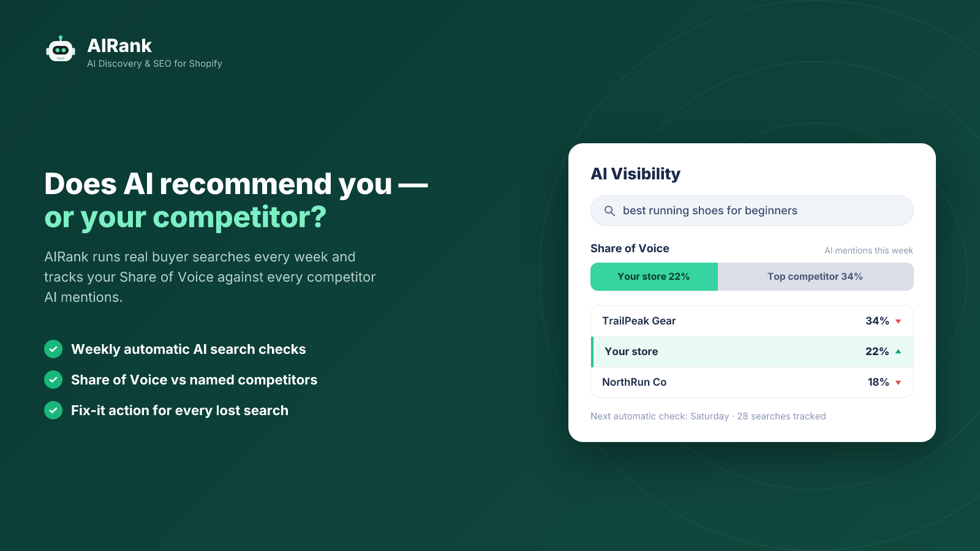Click the green up arrow beside 22%
Image resolution: width=980 pixels, height=551 pixels.
click(899, 351)
